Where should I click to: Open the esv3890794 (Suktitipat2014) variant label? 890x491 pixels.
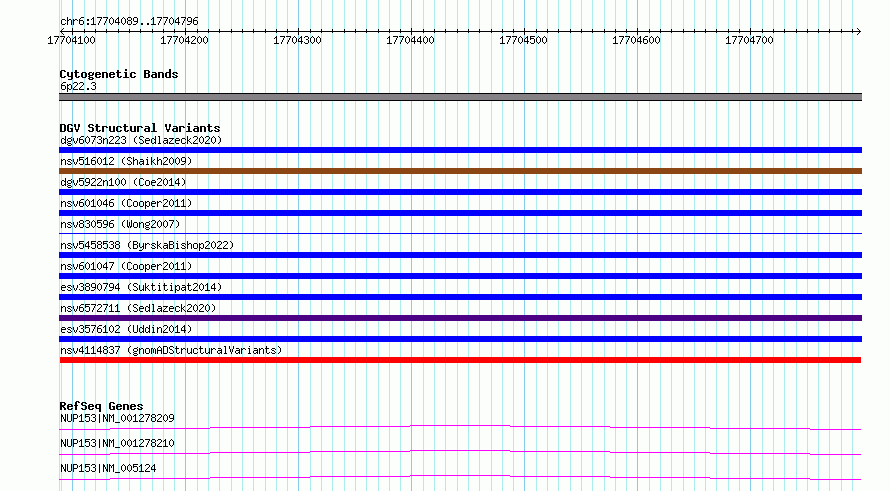pyautogui.click(x=141, y=287)
